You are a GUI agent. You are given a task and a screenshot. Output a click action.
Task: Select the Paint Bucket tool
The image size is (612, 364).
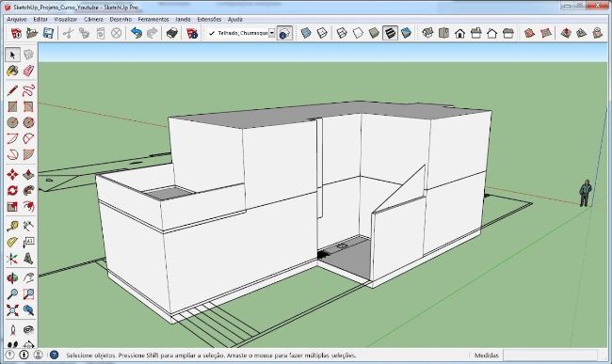point(12,71)
